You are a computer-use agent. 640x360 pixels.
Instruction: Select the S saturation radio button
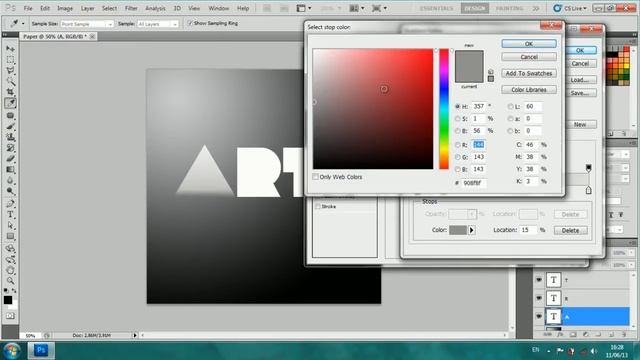pos(458,118)
